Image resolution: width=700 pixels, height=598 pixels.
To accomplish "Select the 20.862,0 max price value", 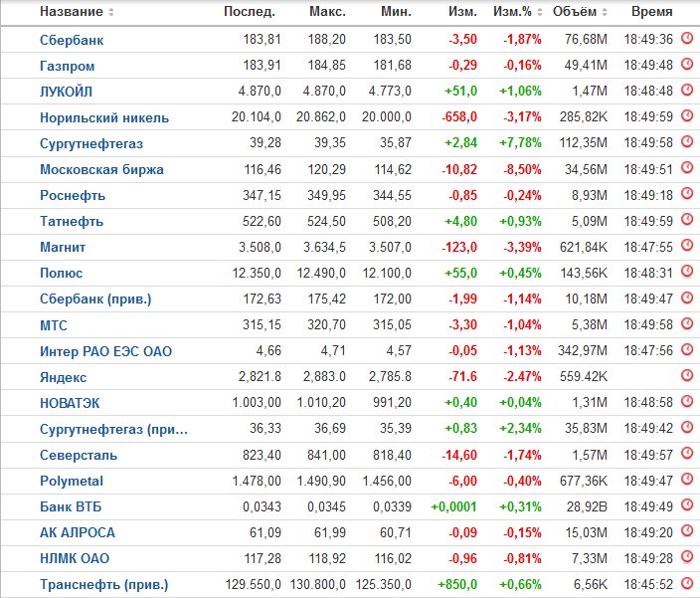I will 320,117.
